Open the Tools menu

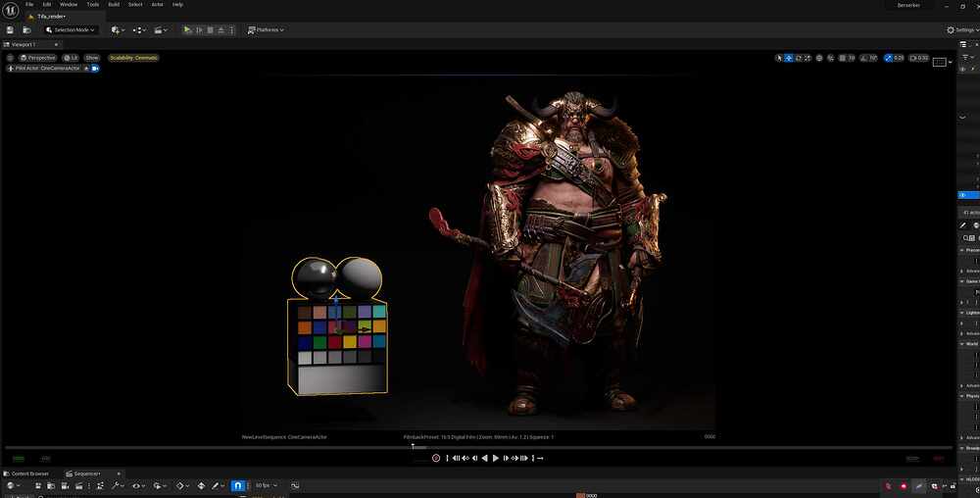92,4
